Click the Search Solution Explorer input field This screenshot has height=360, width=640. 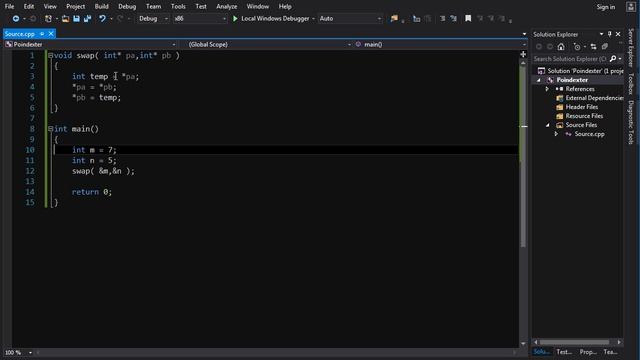pos(570,59)
